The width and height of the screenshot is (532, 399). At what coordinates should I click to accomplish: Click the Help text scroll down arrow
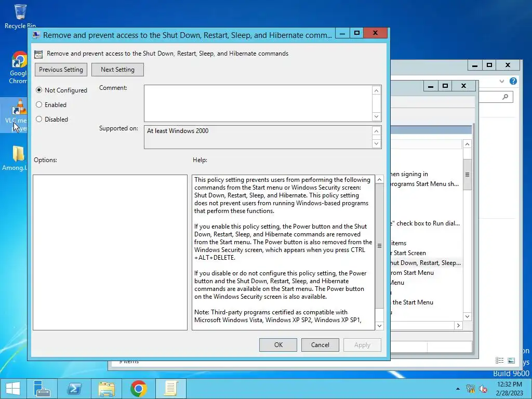[x=379, y=326]
